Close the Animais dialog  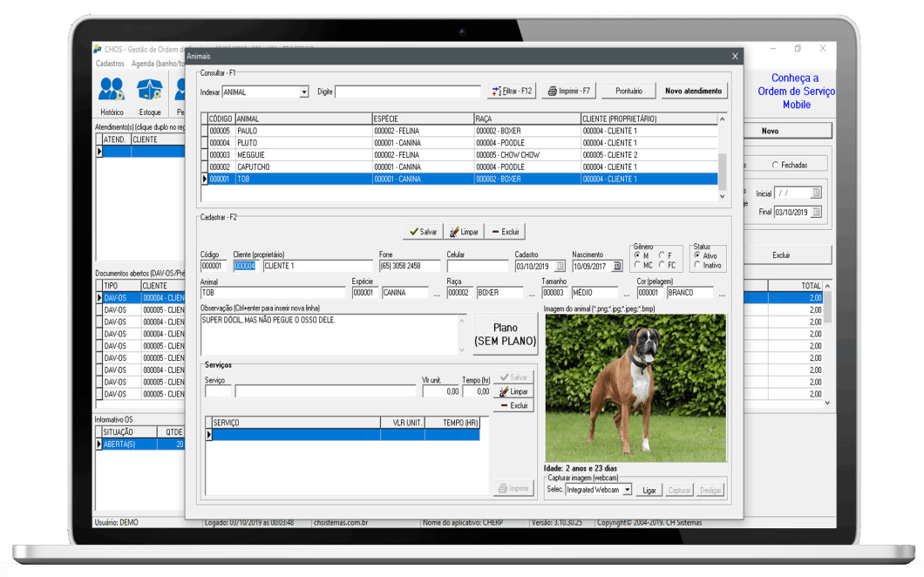point(735,56)
